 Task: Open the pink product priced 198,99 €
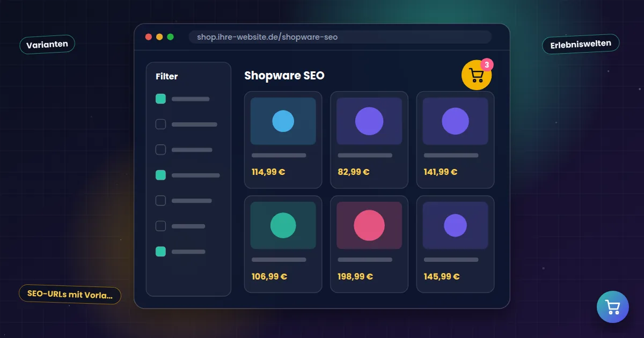point(369,225)
